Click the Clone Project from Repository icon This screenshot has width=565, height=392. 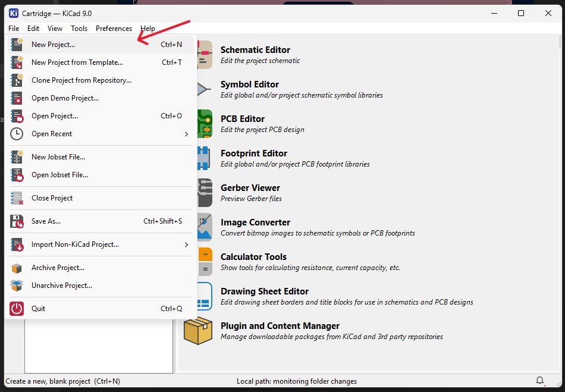tap(17, 80)
